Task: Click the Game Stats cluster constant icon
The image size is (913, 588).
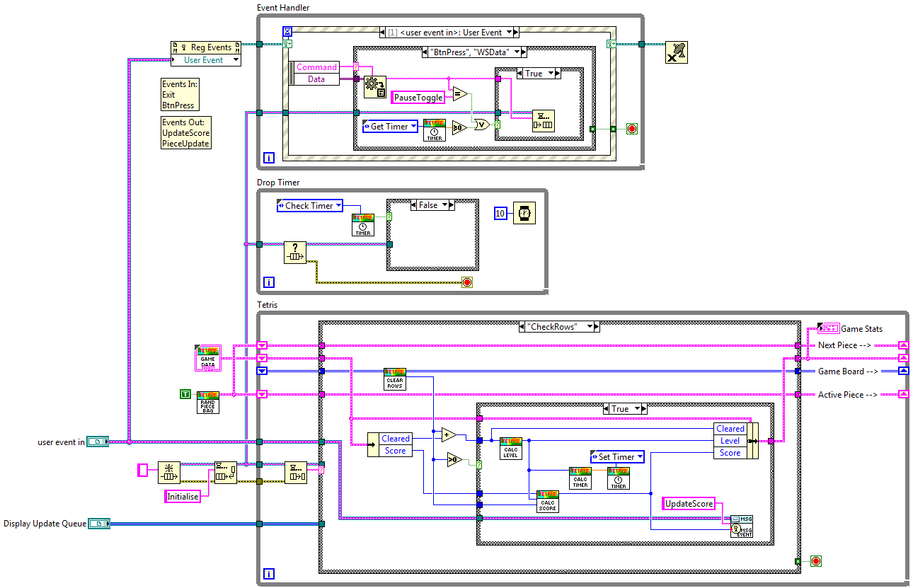Action: (x=828, y=328)
